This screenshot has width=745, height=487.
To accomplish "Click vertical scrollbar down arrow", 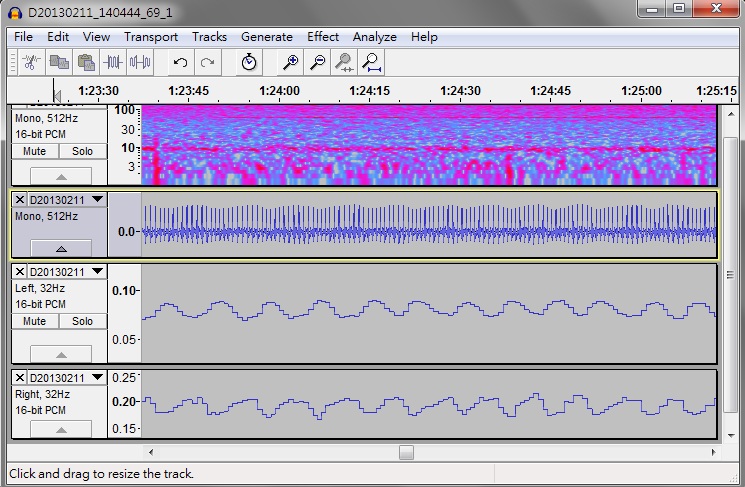I will point(731,435).
